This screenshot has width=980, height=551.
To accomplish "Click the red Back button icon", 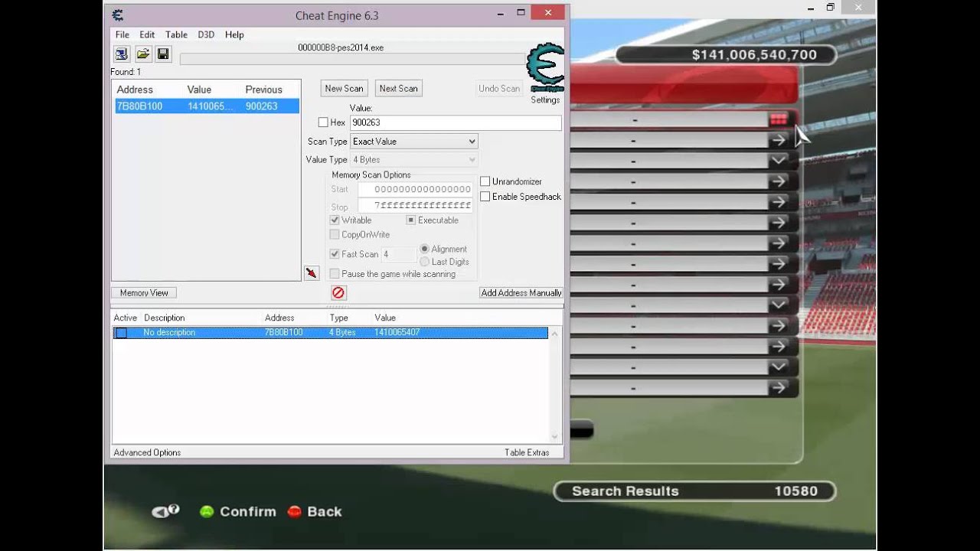I will click(x=295, y=512).
